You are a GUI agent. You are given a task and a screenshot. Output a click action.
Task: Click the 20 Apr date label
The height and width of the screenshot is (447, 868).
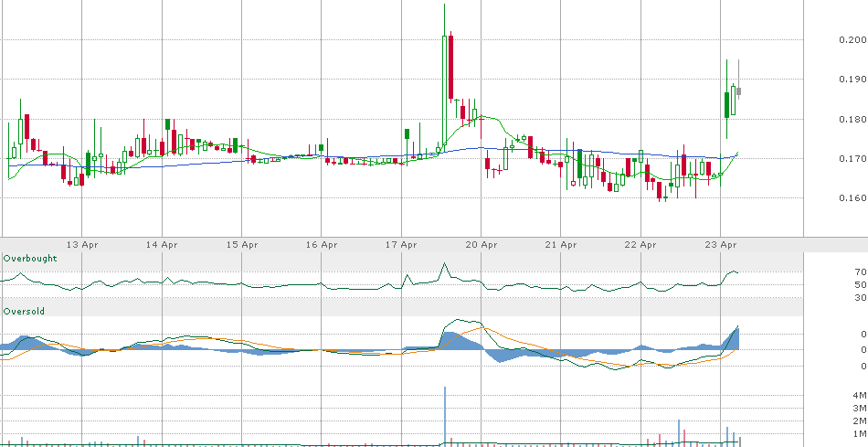481,244
